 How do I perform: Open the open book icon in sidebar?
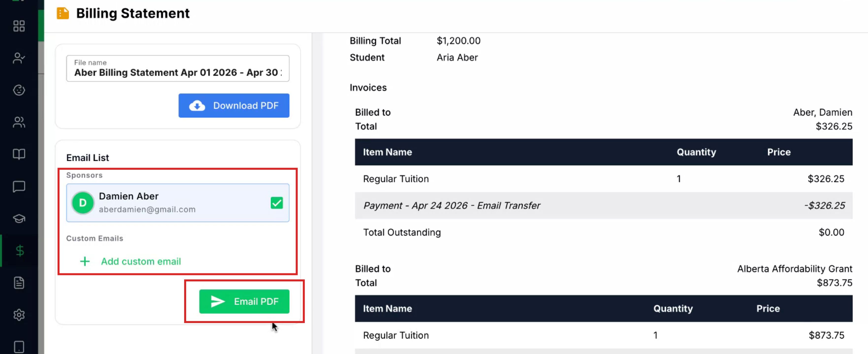[x=19, y=154]
